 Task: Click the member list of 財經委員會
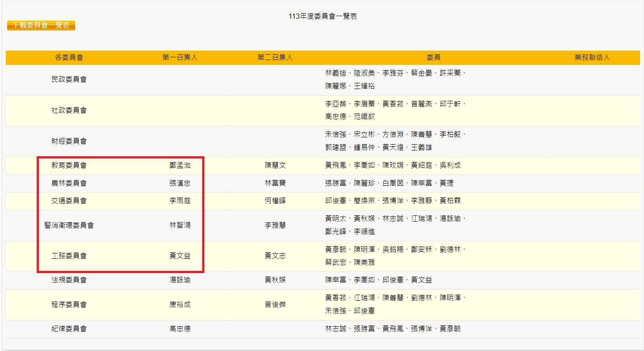[396, 141]
